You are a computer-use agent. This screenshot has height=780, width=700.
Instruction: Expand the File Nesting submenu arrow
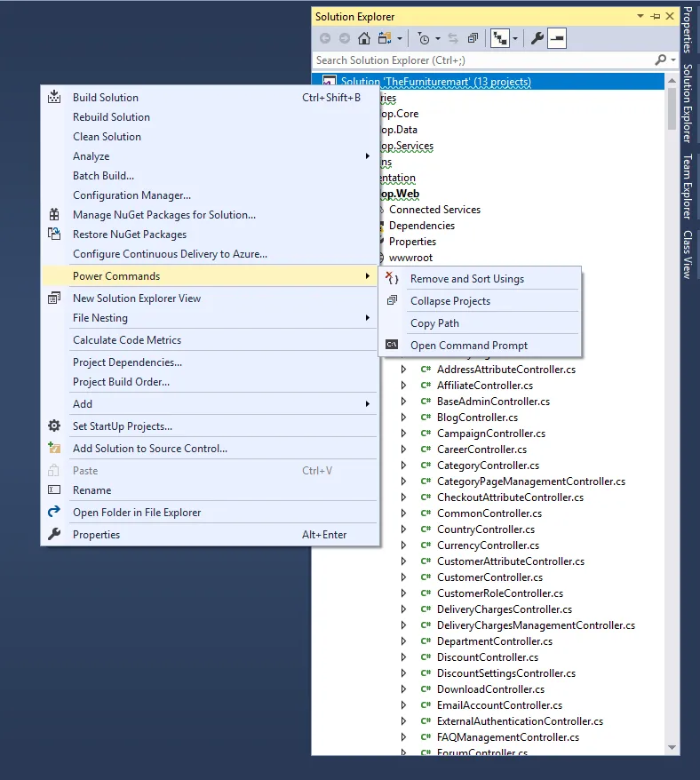pos(367,317)
